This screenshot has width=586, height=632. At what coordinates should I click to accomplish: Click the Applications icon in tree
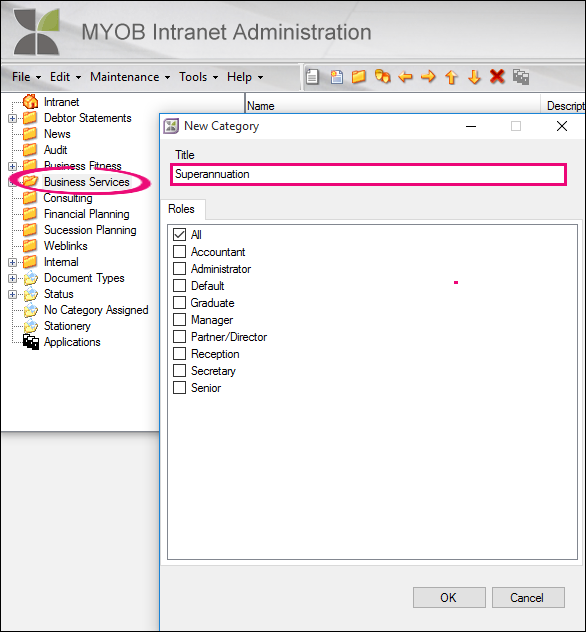click(31, 342)
